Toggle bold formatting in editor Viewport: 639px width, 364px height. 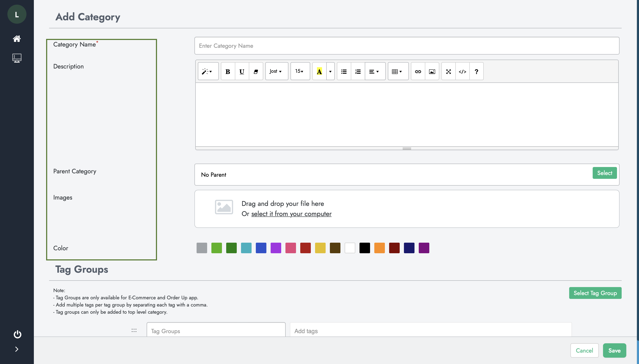click(x=228, y=71)
